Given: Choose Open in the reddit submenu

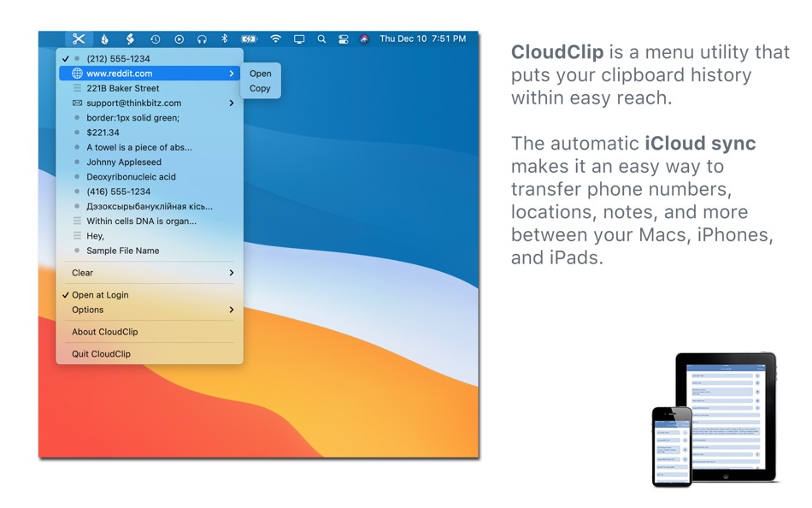Looking at the screenshot, I should pyautogui.click(x=261, y=74).
